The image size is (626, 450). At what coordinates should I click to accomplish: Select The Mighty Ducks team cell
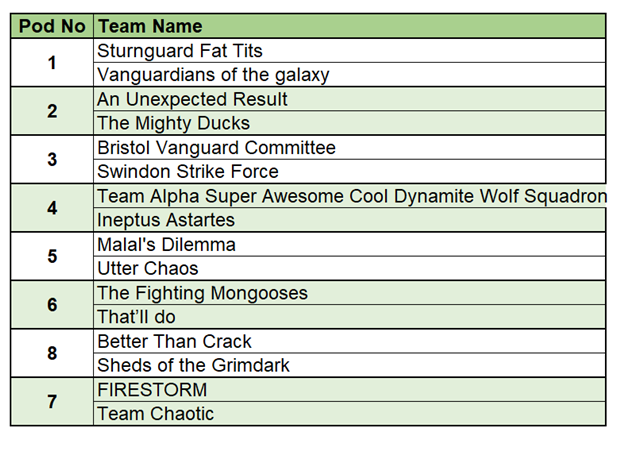(173, 124)
